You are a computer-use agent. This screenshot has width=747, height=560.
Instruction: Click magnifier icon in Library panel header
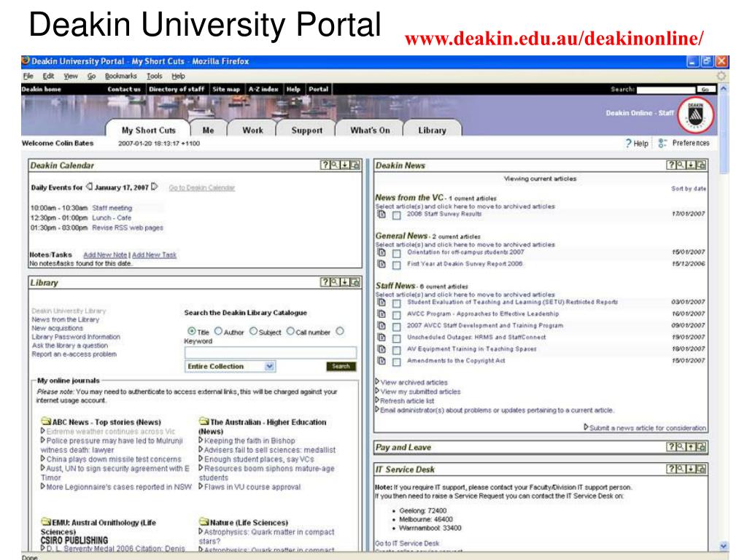coord(335,282)
